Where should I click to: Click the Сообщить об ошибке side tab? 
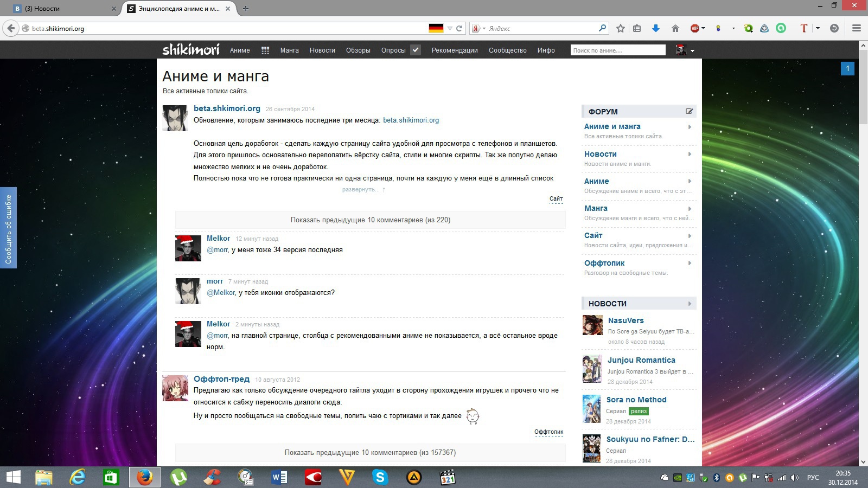coord(8,228)
